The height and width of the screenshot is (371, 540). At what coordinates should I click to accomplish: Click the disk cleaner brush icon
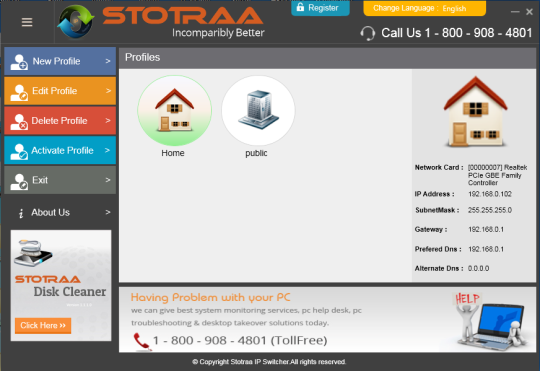coord(33,253)
